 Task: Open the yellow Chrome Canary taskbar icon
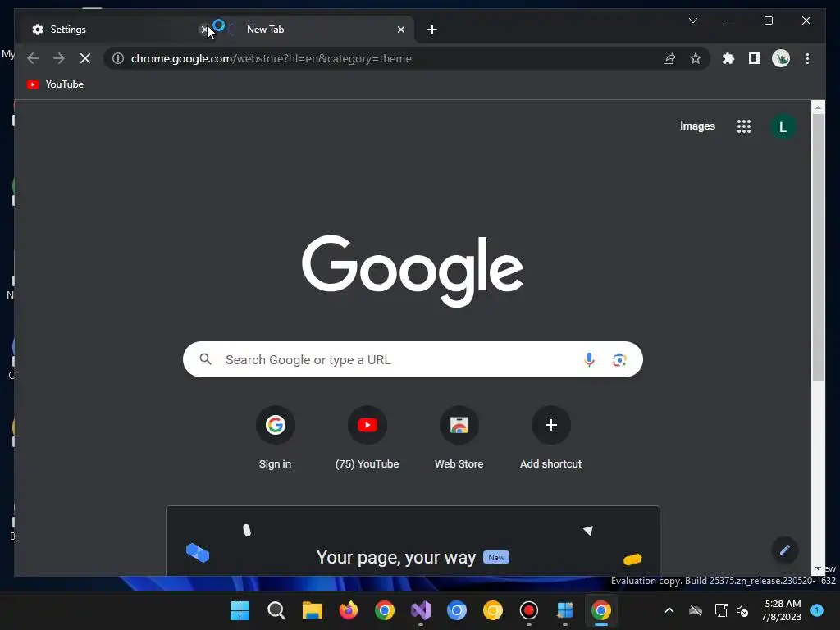coord(493,610)
